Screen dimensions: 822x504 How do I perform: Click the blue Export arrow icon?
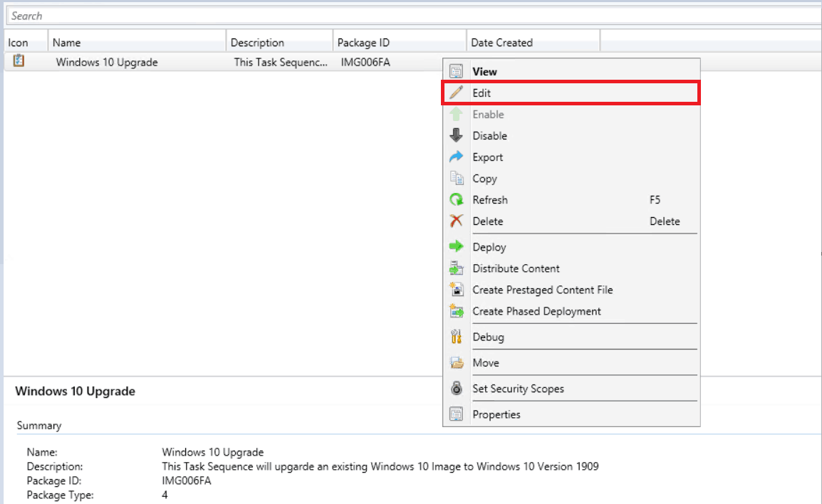point(456,157)
